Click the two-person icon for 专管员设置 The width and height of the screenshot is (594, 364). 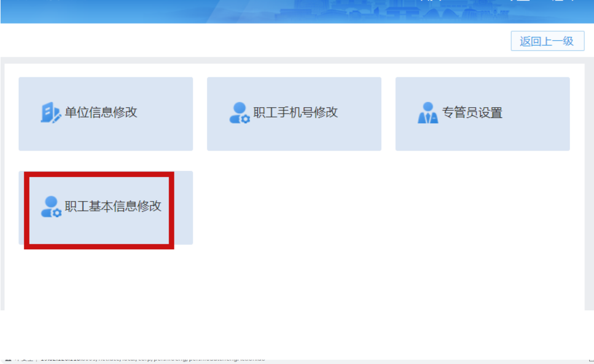[x=428, y=113]
